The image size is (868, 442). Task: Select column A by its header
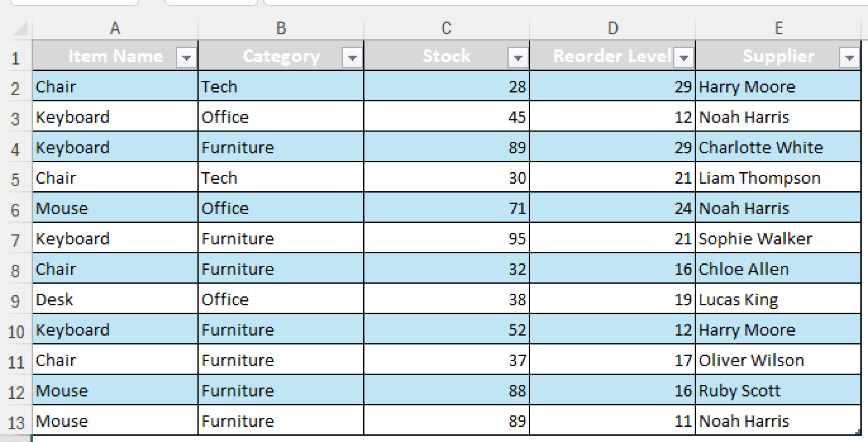tap(115, 28)
